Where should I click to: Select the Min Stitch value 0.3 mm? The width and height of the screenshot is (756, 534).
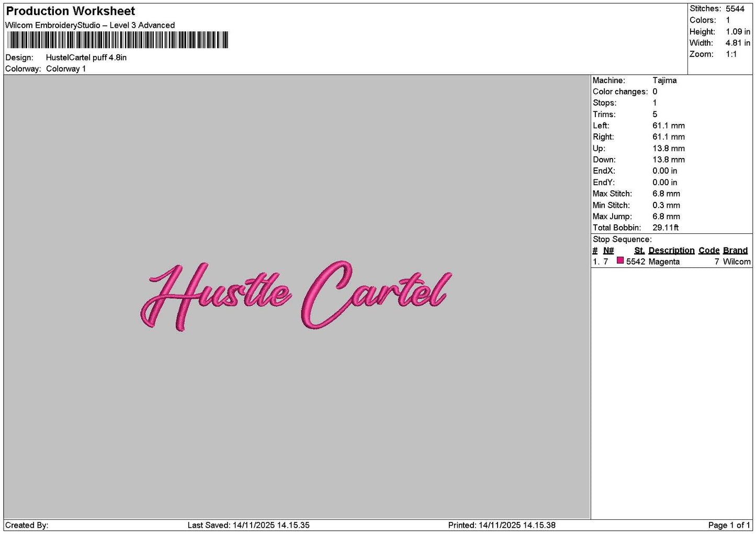pos(666,206)
